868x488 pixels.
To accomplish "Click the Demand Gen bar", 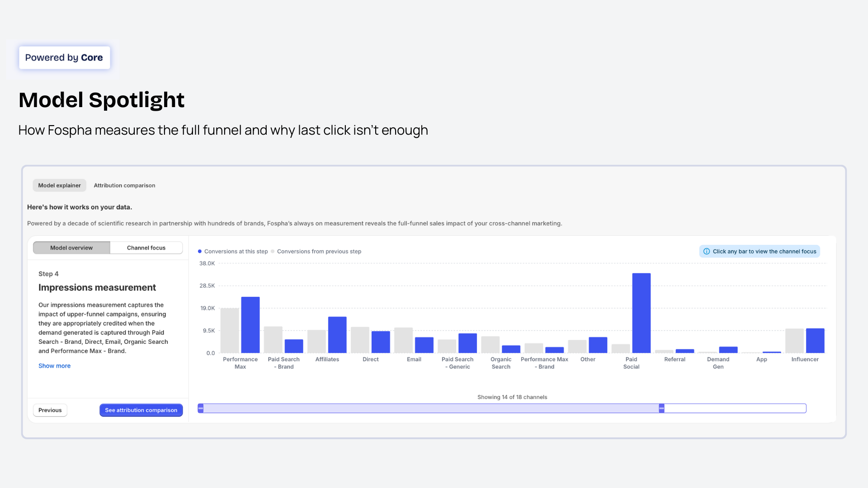I will pos(729,349).
